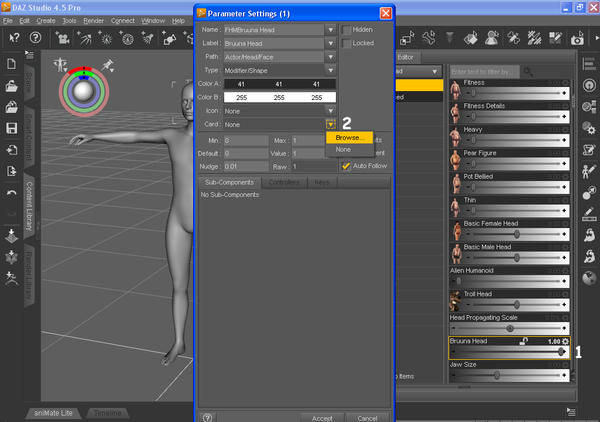Screen dimensions: 600x422
Task: Click the Color B white swatch
Action: [280, 97]
